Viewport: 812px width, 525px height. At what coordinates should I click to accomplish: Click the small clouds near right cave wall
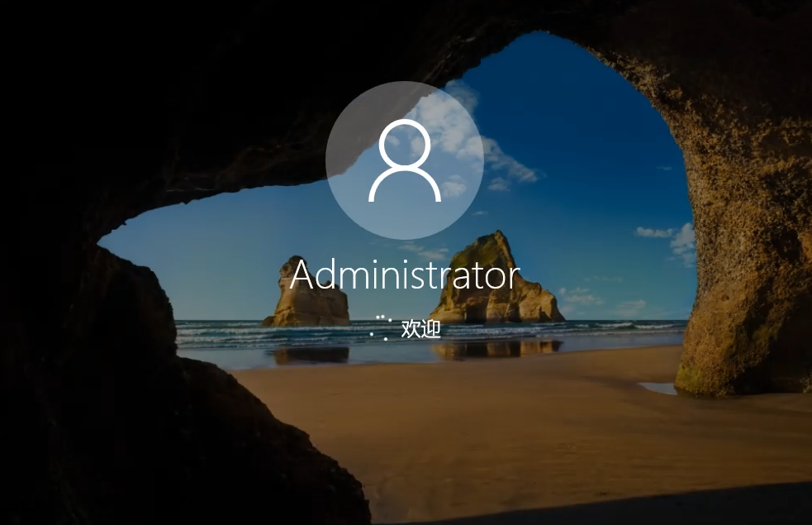pyautogui.click(x=673, y=240)
